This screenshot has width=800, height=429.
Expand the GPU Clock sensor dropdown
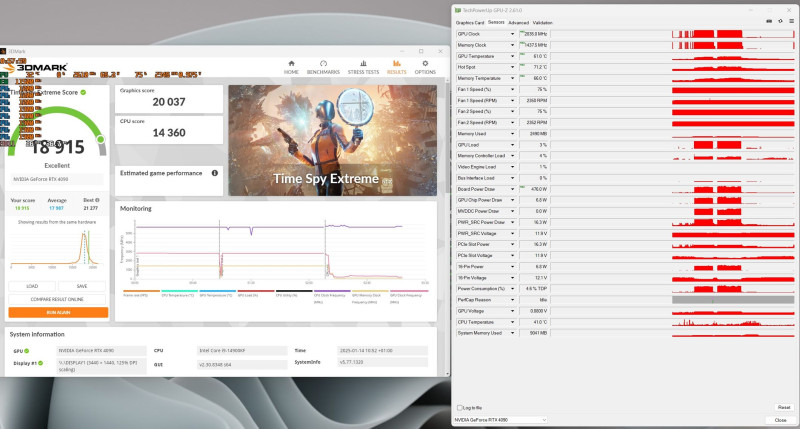pos(512,34)
